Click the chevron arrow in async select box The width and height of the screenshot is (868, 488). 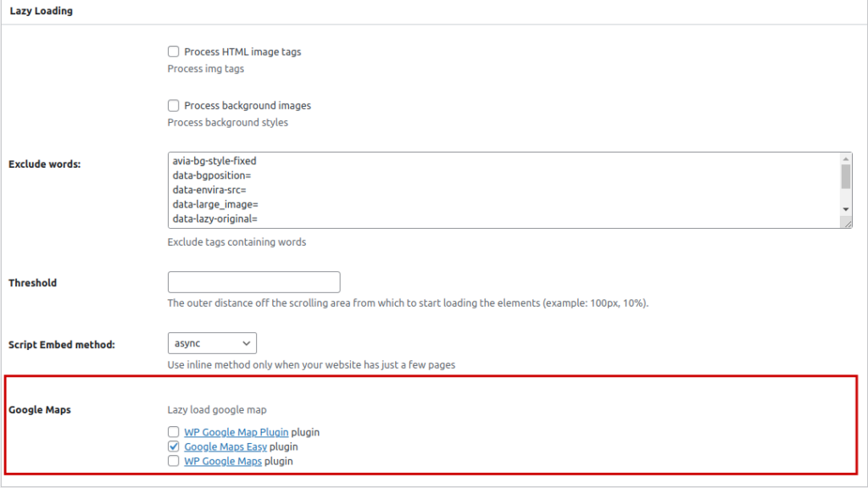click(x=247, y=344)
